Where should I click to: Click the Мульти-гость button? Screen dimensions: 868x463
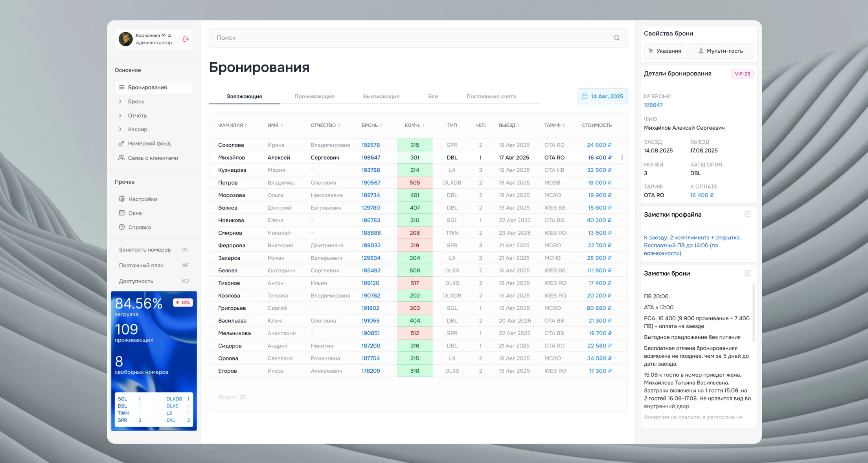[x=720, y=51]
